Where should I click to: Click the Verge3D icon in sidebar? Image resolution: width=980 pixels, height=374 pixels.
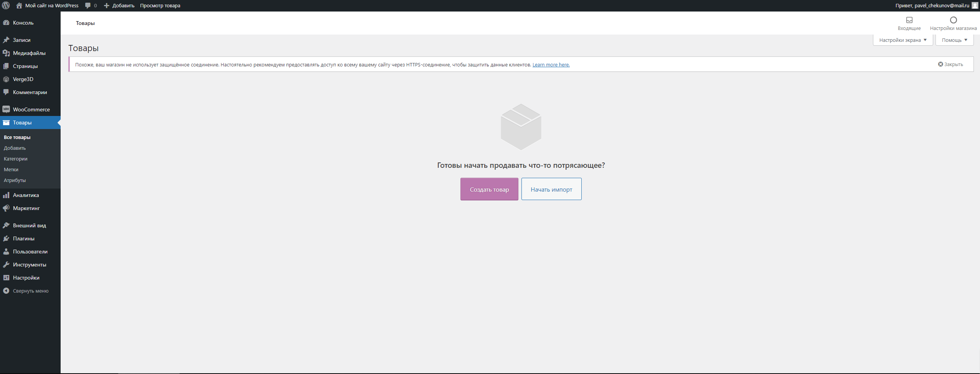pos(6,79)
